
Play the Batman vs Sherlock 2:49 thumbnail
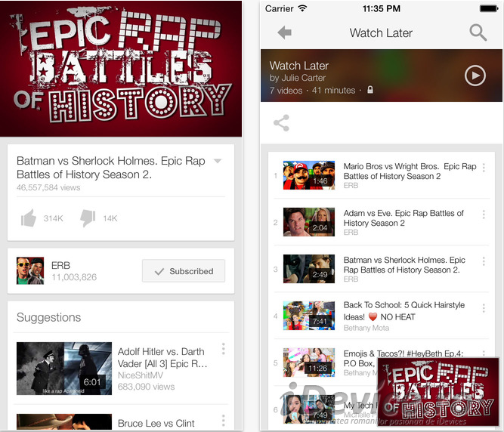click(x=309, y=269)
